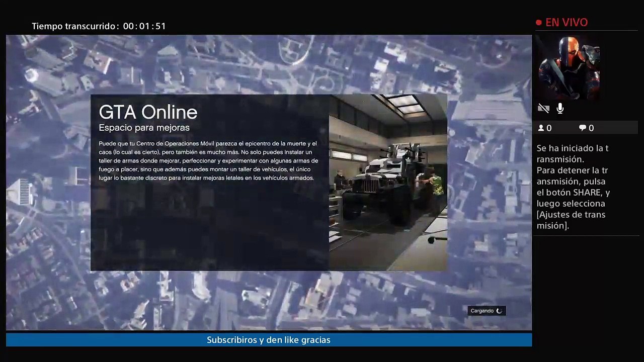
Task: Mute the broadcast microphone icon
Action: point(560,108)
